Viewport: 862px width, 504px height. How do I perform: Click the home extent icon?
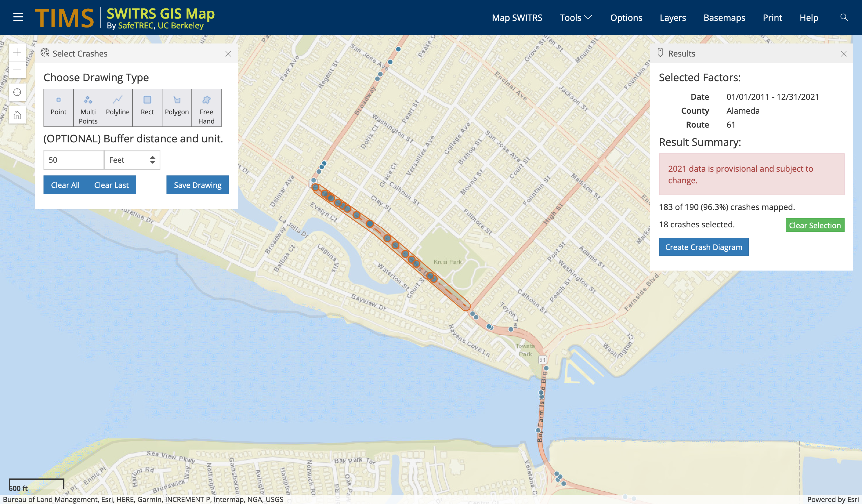pyautogui.click(x=17, y=115)
